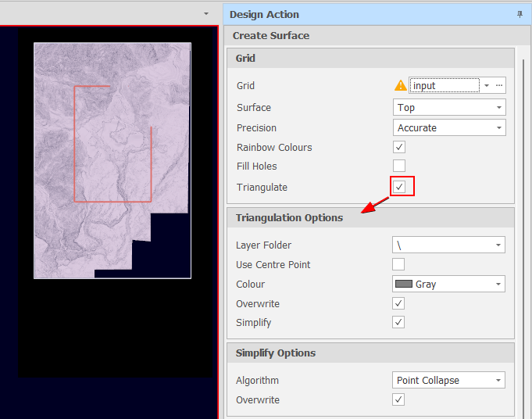Image resolution: width=532 pixels, height=419 pixels.
Task: Toggle the Simplify checkbox
Action: (398, 322)
